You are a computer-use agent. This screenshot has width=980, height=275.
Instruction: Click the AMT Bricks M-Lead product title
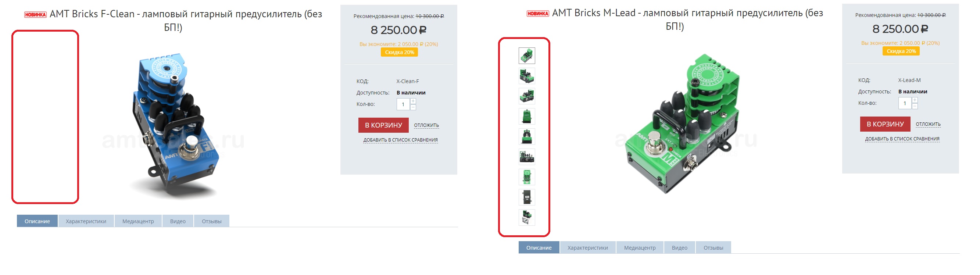pos(687,19)
